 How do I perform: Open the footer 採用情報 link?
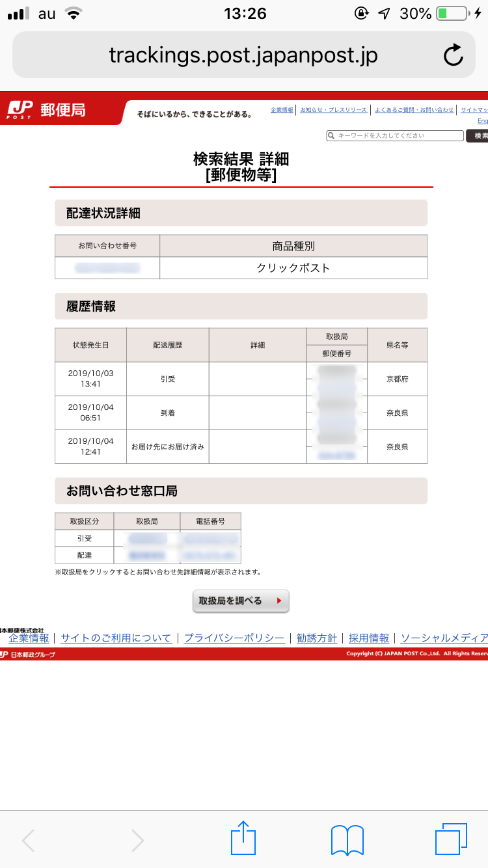tap(369, 638)
